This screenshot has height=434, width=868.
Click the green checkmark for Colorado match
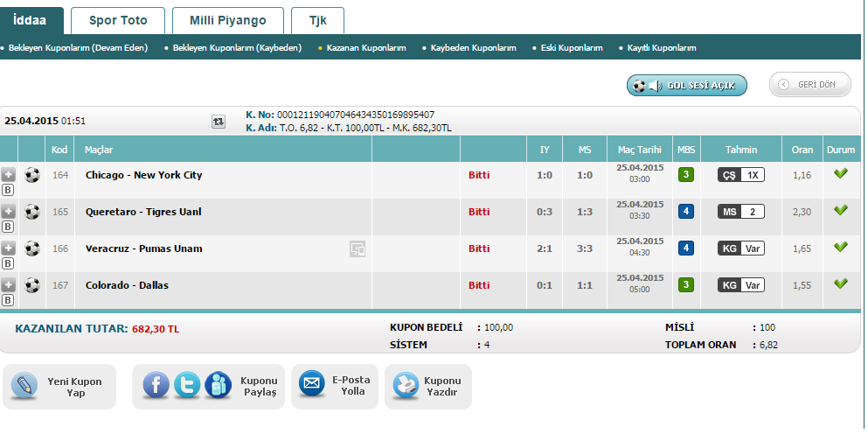point(841,283)
